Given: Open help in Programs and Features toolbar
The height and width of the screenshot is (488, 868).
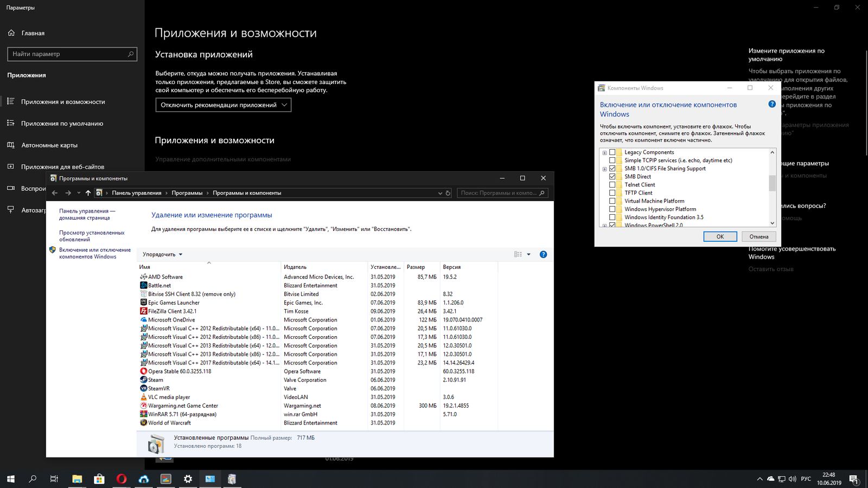Looking at the screenshot, I should tap(543, 254).
